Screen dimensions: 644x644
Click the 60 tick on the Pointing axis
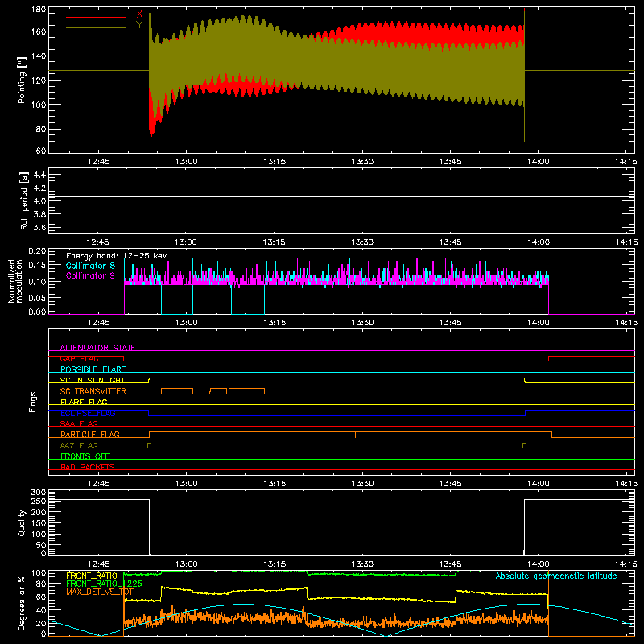click(x=41, y=151)
